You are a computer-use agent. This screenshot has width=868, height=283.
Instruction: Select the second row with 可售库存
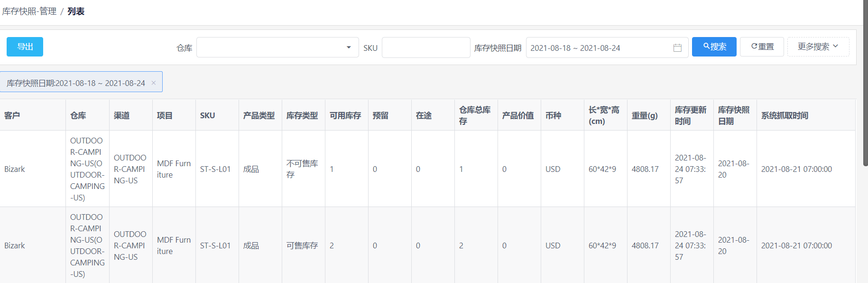(x=427, y=245)
